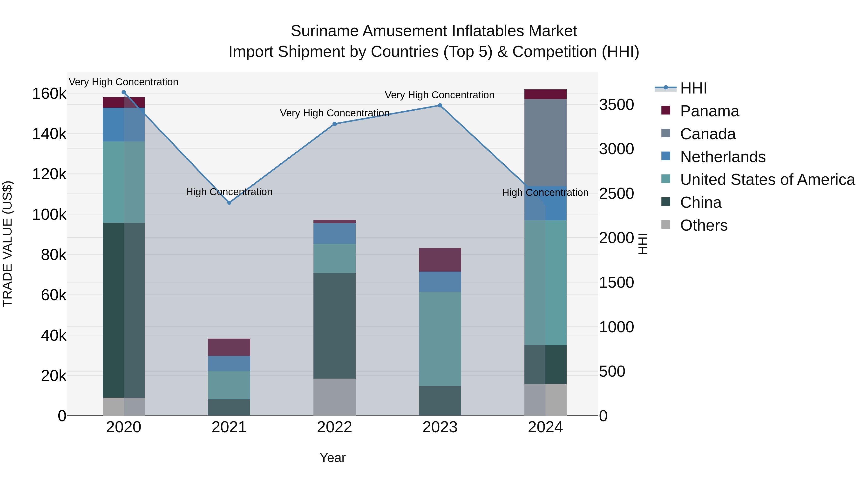Click the 2020 x-axis label

pos(124,427)
